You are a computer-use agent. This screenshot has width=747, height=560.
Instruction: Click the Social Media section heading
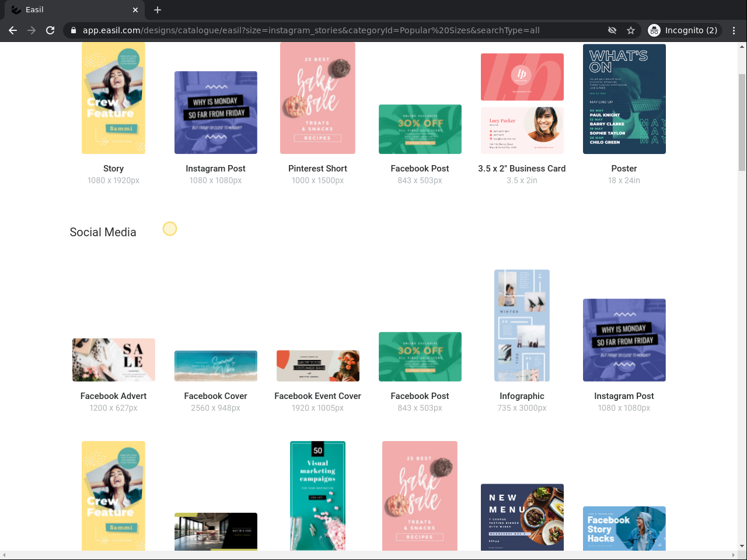tap(103, 232)
